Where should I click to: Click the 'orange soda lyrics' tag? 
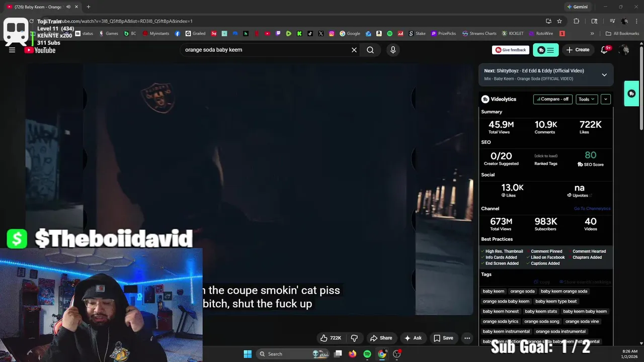pos(501,321)
